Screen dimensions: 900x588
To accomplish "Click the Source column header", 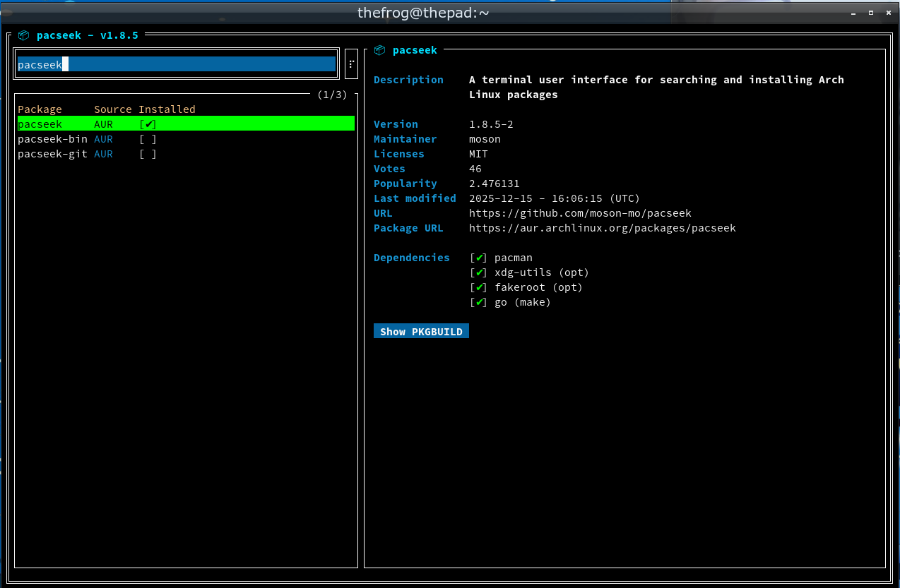I will 113,109.
